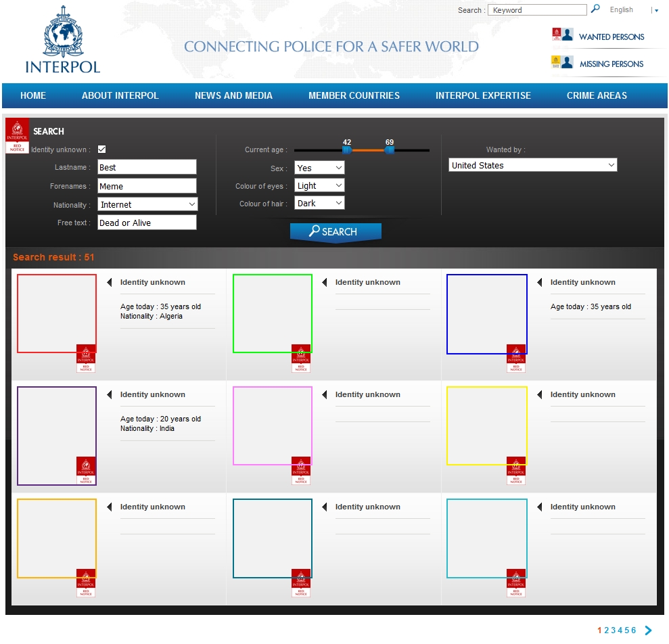Click arrow beside orange-framed result's Identity unknown

pos(110,507)
